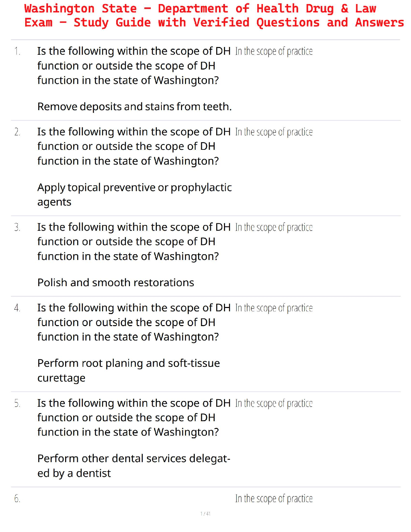Click question number 3 marker
Image resolution: width=411 pixels, height=532 pixels.
(17, 227)
